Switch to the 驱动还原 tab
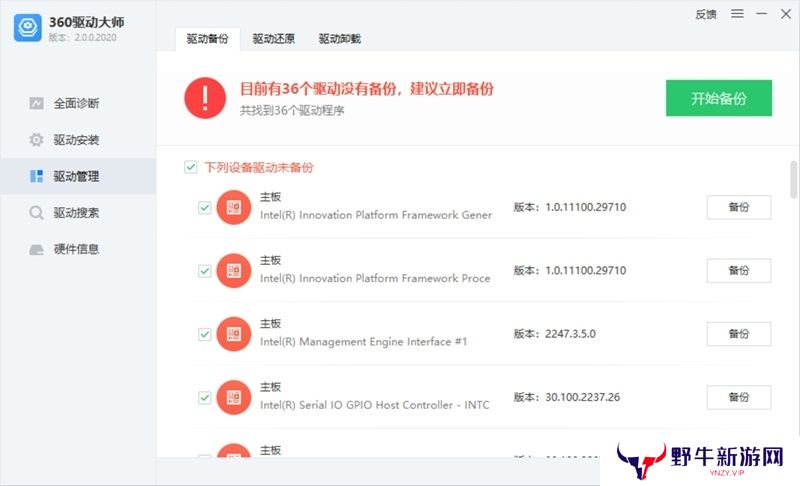800x486 pixels. pos(273,39)
